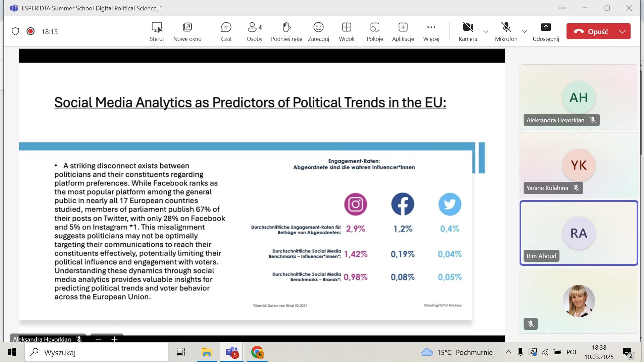Click tray microphone in-use icon
The width and height of the screenshot is (644, 362).
point(520,352)
